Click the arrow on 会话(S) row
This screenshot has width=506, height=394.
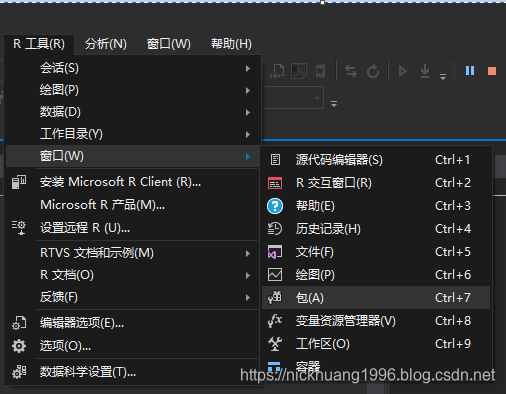click(x=248, y=68)
